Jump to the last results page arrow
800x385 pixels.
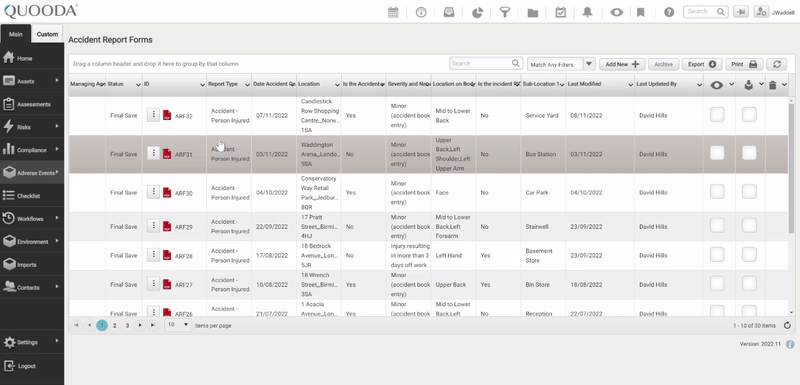coord(153,325)
